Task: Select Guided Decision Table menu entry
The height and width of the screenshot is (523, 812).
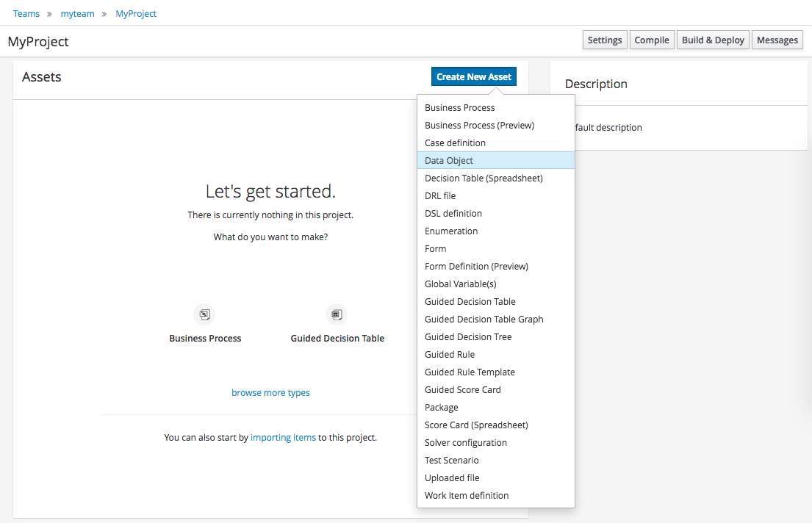Action: (x=495, y=301)
